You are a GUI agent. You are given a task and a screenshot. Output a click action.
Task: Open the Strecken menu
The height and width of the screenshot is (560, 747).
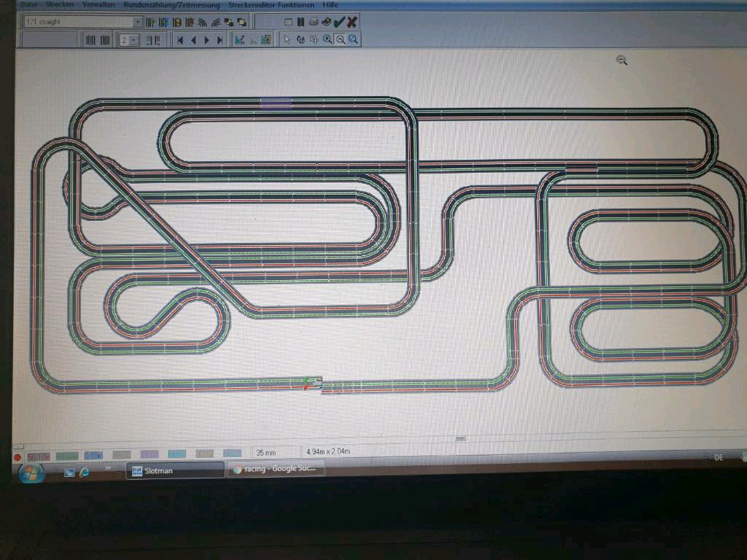click(x=60, y=4)
